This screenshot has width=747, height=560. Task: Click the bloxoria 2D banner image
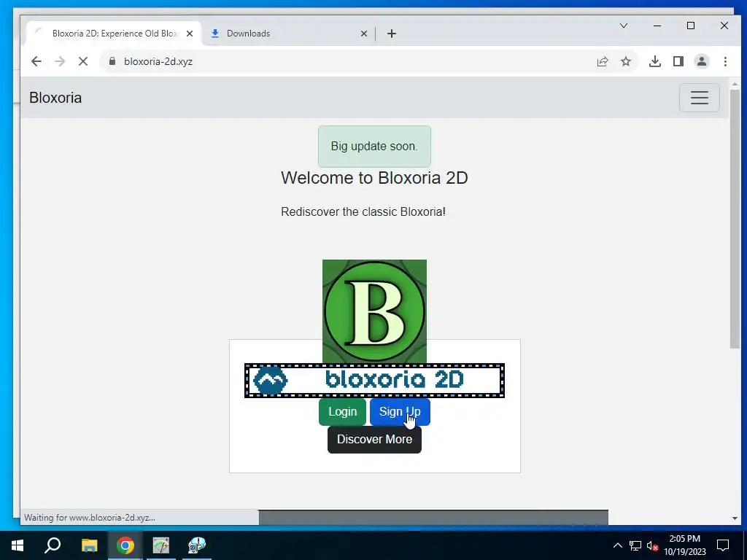tap(374, 381)
